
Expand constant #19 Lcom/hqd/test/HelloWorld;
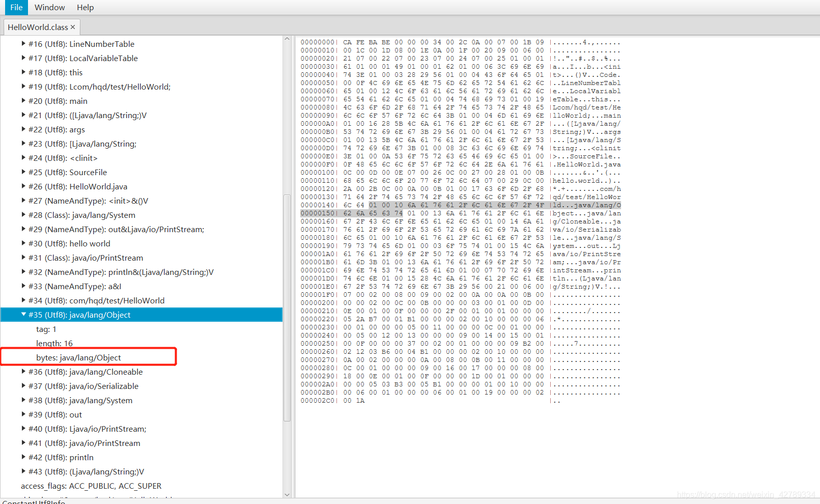23,87
